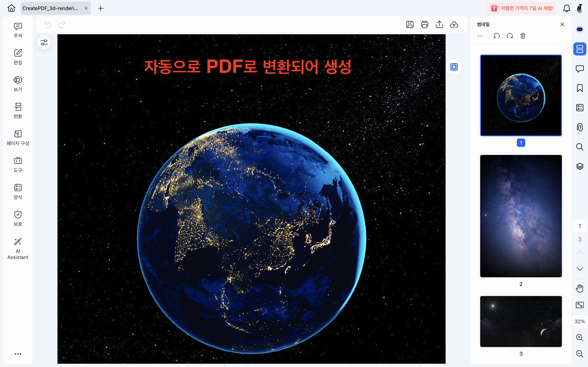This screenshot has height=367, width=588.
Task: Open the attachments panel via paperclip icon
Action: pyautogui.click(x=580, y=127)
